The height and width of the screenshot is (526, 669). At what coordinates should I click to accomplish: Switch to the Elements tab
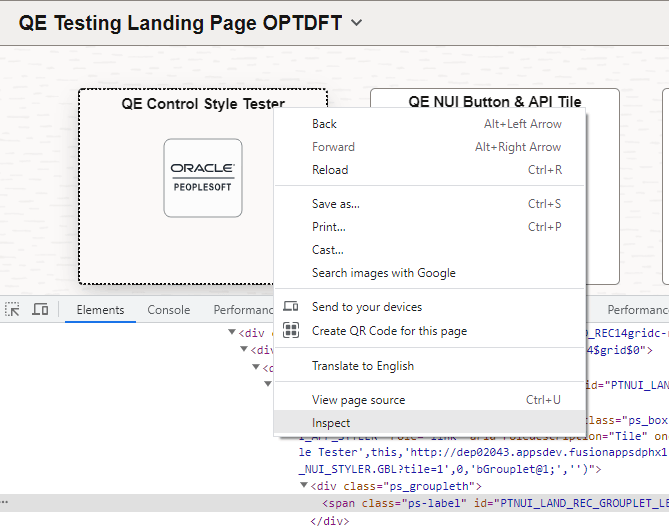pyautogui.click(x=100, y=310)
